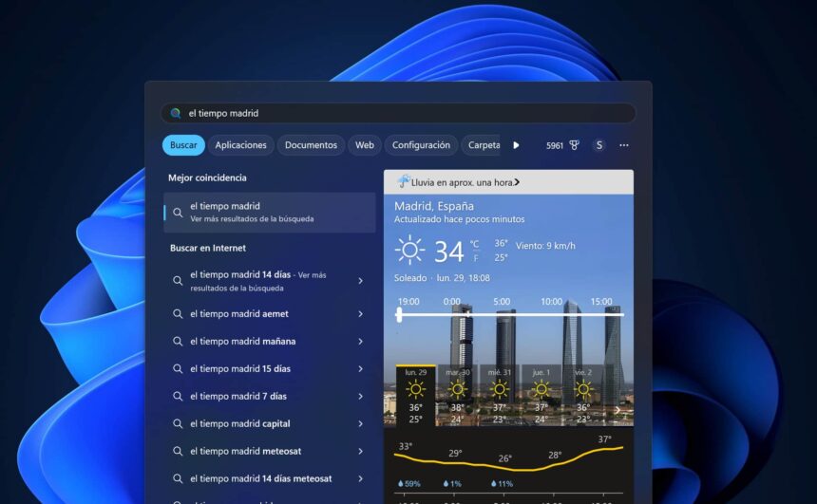Show next forecast days with the right chevron
This screenshot has height=504, width=817.
tap(617, 410)
